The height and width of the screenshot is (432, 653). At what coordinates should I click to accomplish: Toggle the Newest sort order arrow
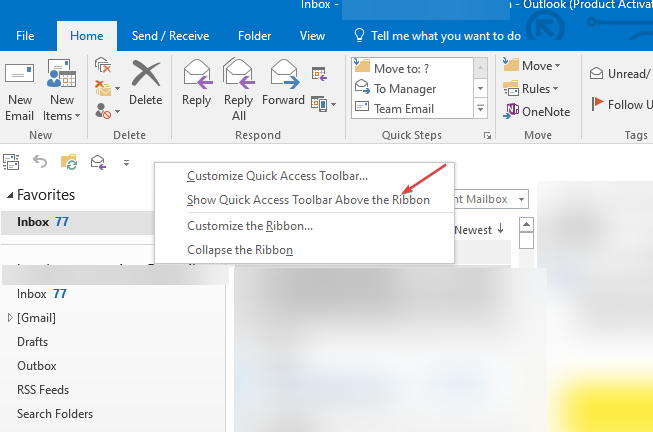point(501,229)
